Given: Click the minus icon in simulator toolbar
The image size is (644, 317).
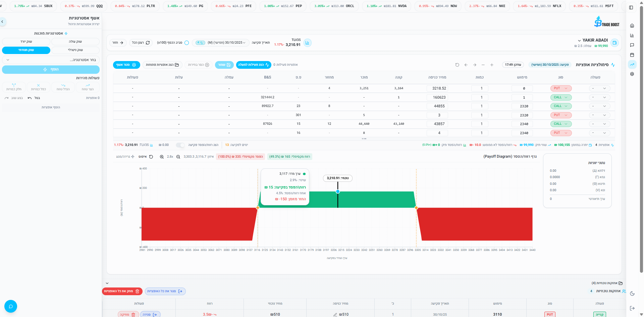Looking at the screenshot, I should 483,65.
